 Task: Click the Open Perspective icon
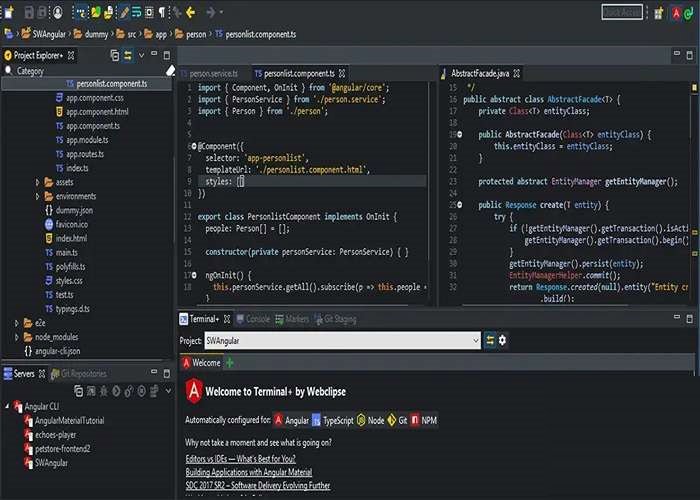(658, 12)
